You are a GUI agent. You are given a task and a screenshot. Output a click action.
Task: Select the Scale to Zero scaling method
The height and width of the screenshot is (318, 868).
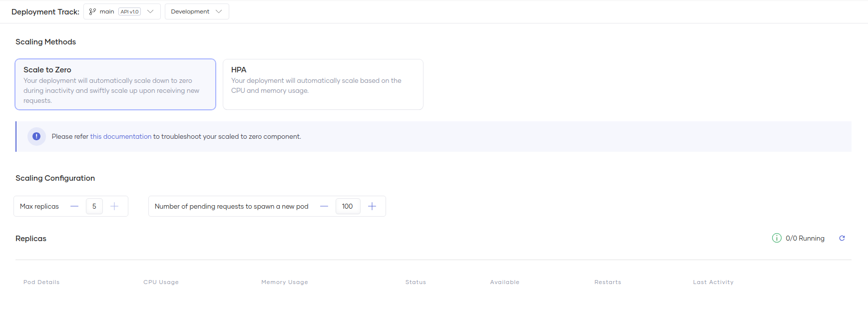pyautogui.click(x=115, y=84)
